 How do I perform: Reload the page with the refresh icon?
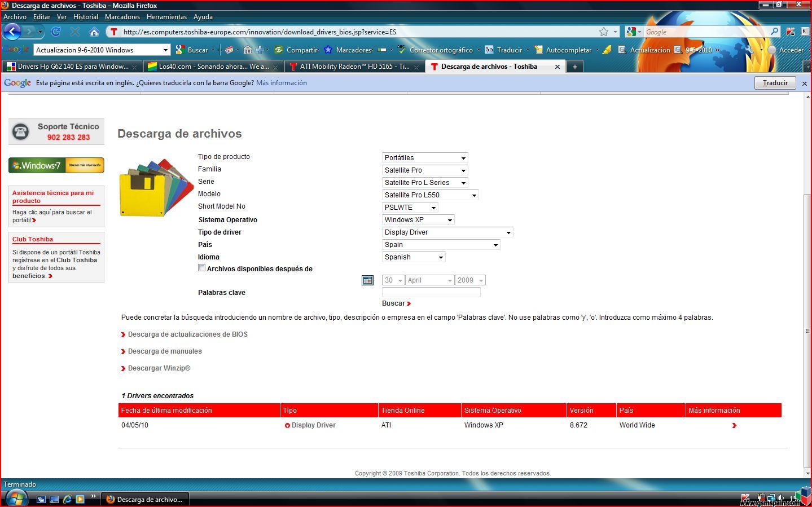pos(56,32)
